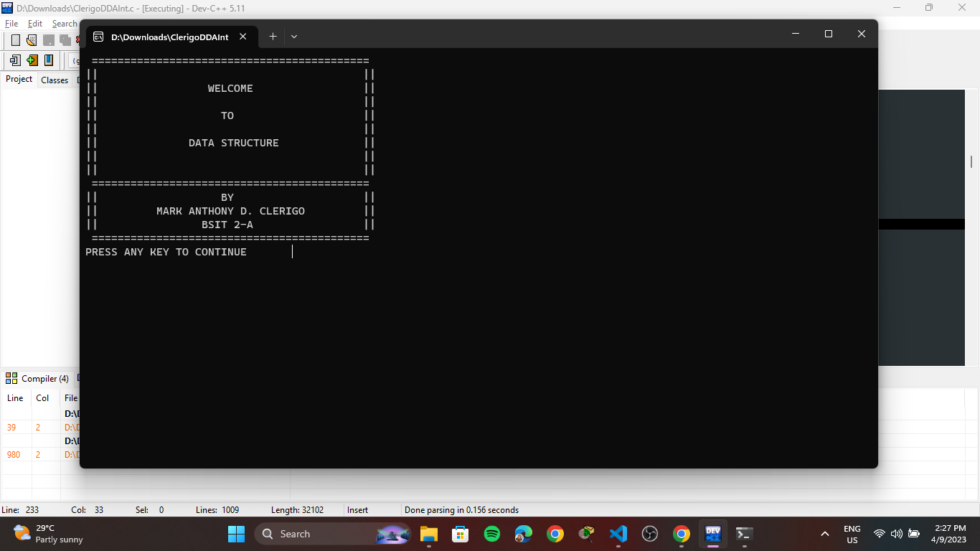Click the taskbar Search box
Viewport: 980px width, 551px height.
334,534
